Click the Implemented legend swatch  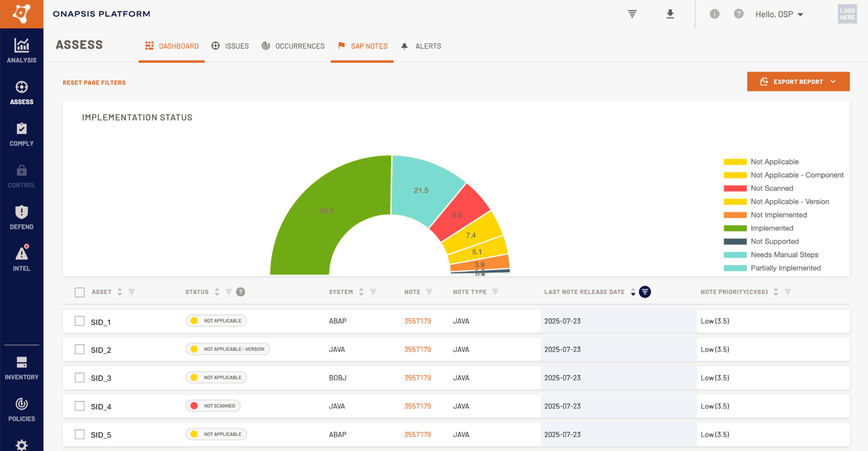click(735, 228)
